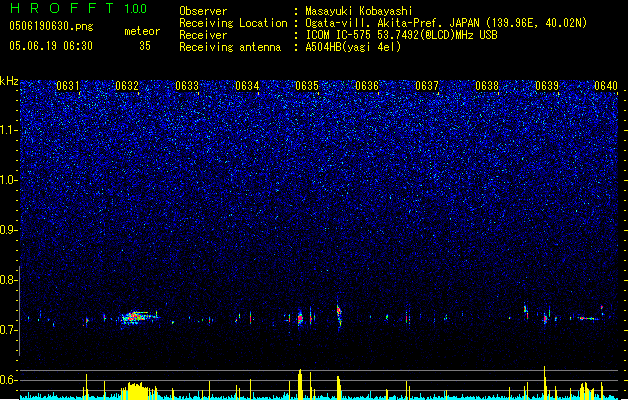Click the 0.9 kHz axis label

tap(9, 230)
